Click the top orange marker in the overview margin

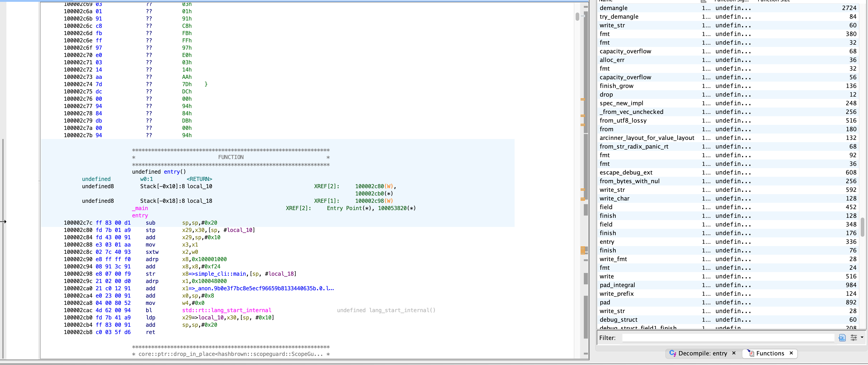(583, 99)
